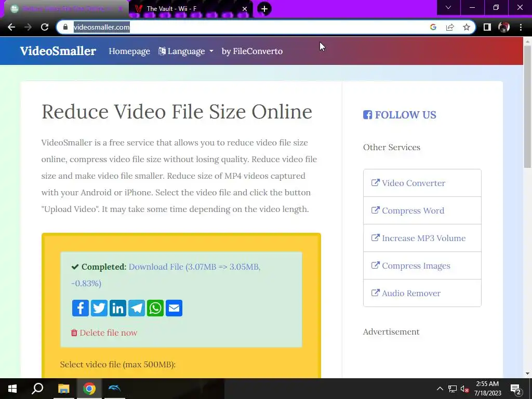Screen dimensions: 532x399
Task: Reload the current page
Action: click(45, 27)
